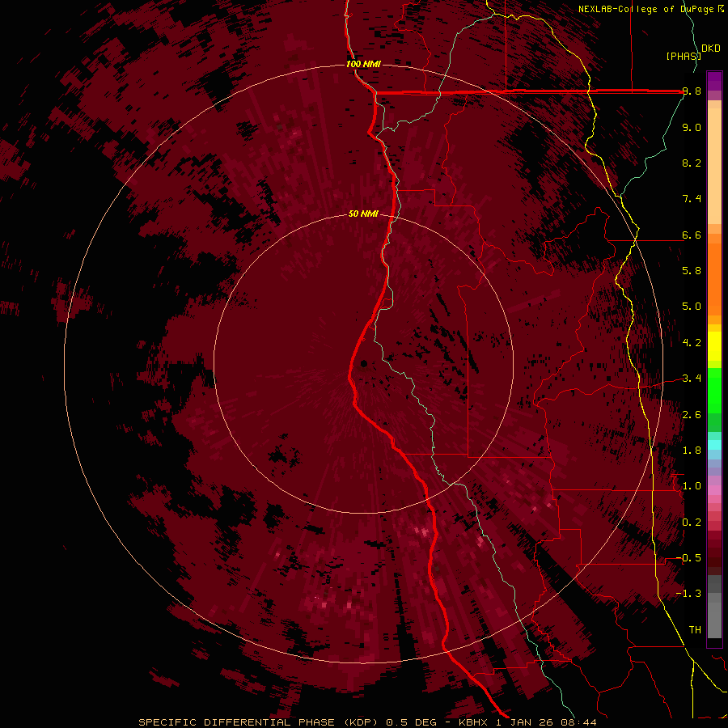Viewport: 728px width, 728px height.
Task: Click the 5.8 value on the color scale
Action: click(692, 271)
